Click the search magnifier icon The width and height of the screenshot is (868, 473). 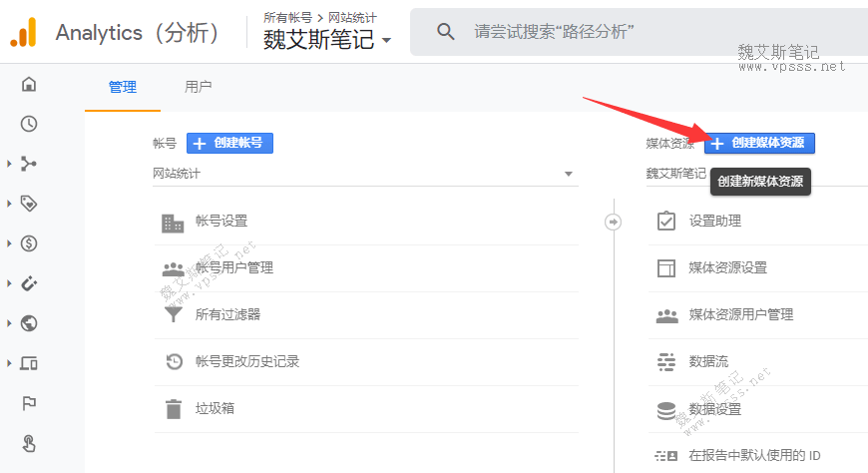[446, 32]
